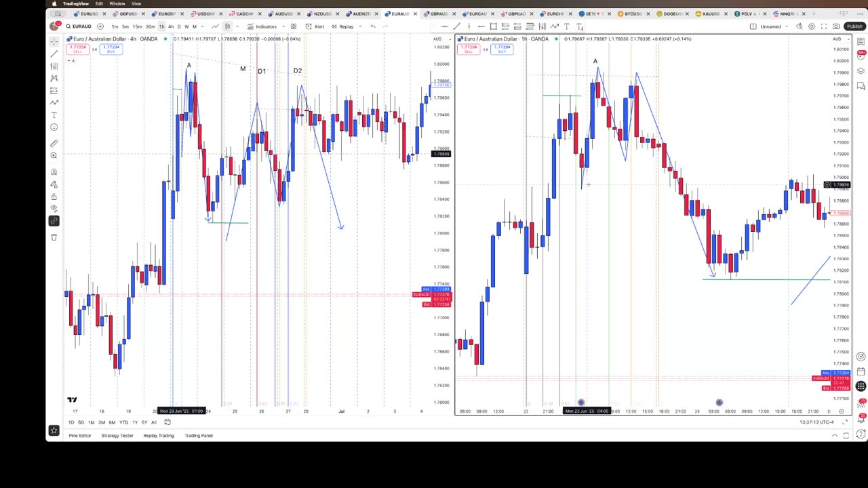Open the chart candle style selector
The image size is (868, 488).
(227, 26)
